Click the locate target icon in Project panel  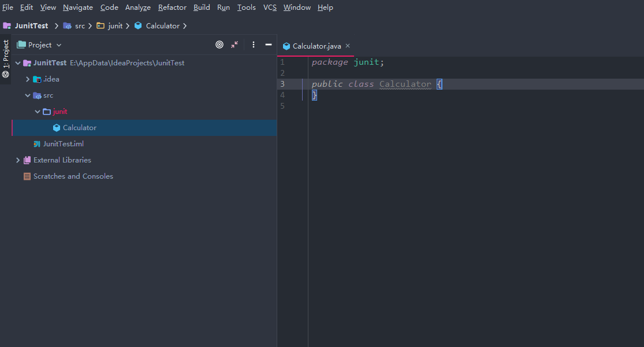(219, 45)
